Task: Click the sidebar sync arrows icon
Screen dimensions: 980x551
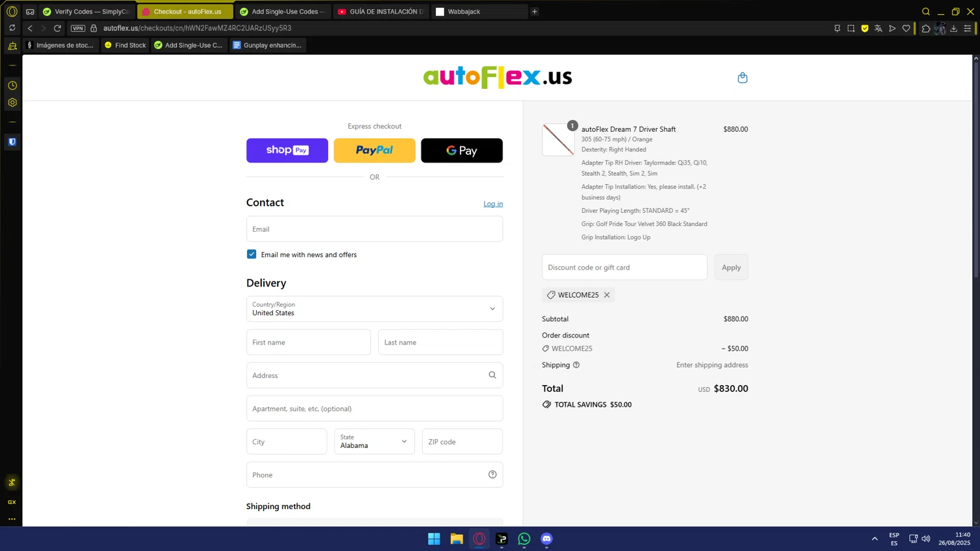Action: coord(12,28)
